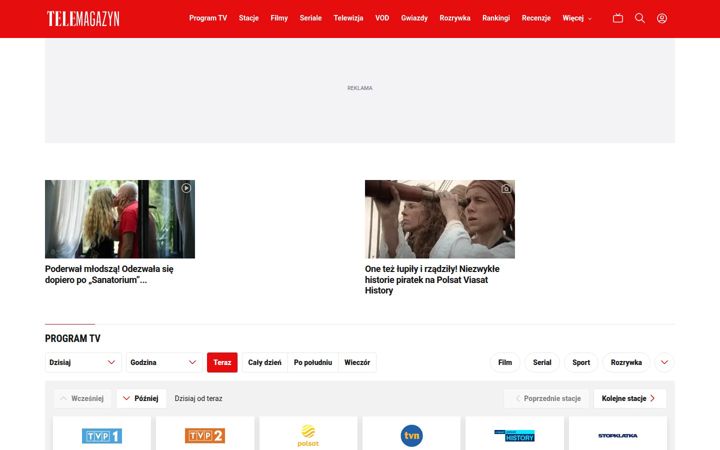
Task: Click the Wcześniej button
Action: [x=82, y=399]
